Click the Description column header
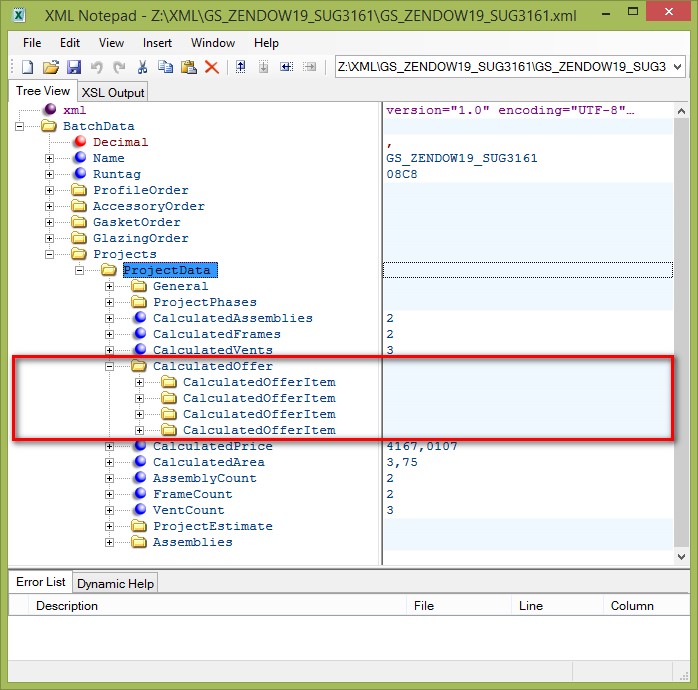Screen dimensions: 698x690 pyautogui.click(x=217, y=605)
